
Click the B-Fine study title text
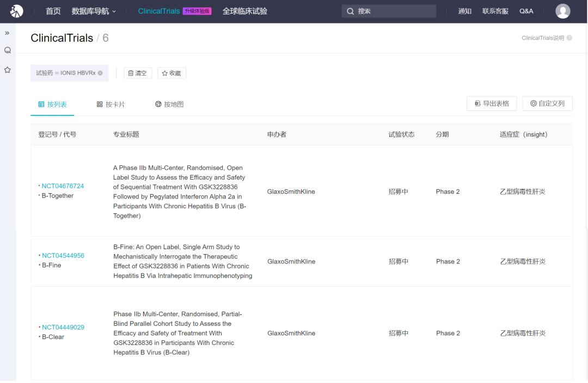182,261
